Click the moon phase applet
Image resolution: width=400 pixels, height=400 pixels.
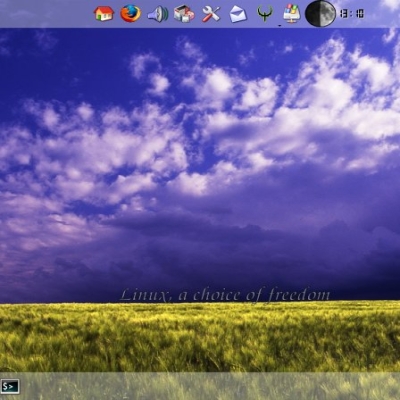coord(320,13)
